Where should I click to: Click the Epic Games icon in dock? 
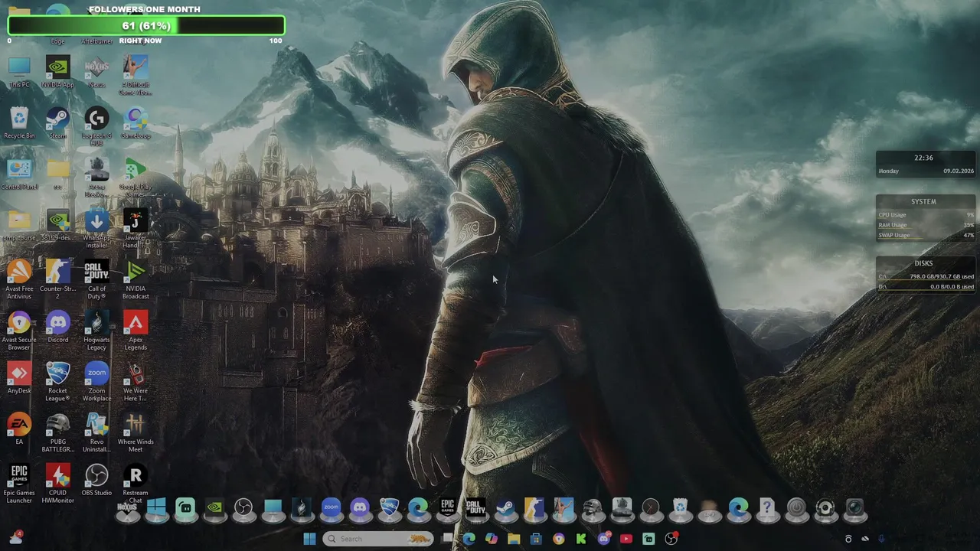click(x=447, y=508)
